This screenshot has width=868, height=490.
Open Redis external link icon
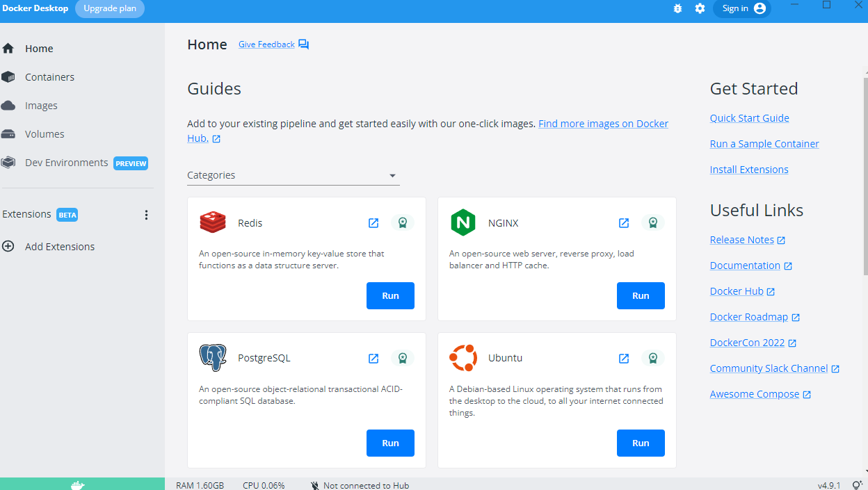click(373, 223)
